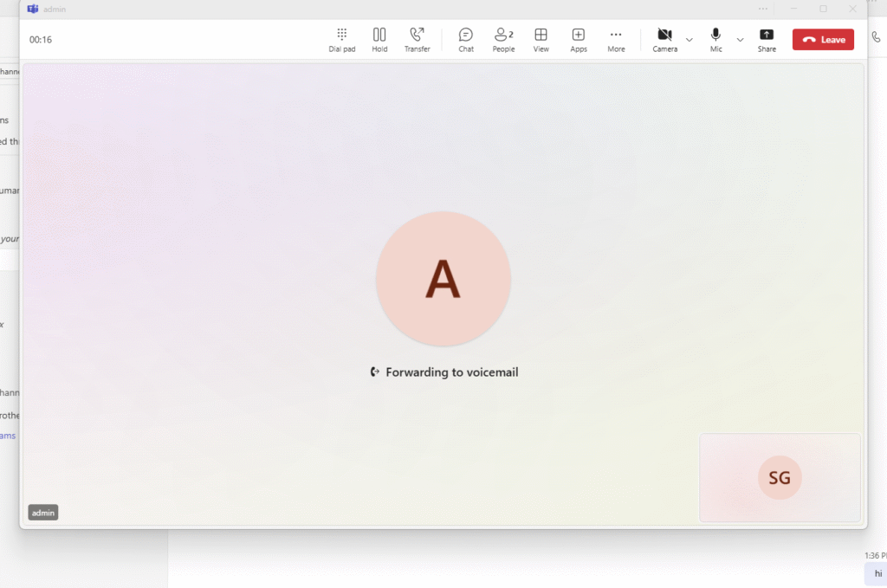This screenshot has width=887, height=588.
Task: Turn on the Camera
Action: point(664,39)
